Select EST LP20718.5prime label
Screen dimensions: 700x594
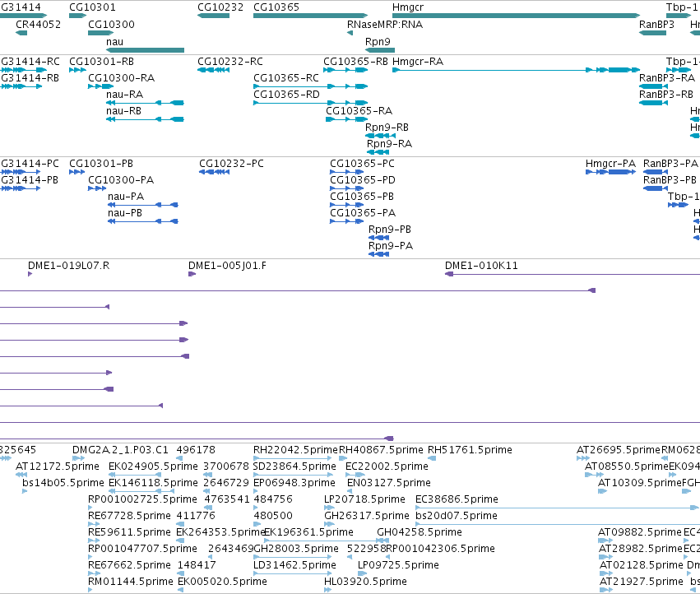(x=364, y=499)
